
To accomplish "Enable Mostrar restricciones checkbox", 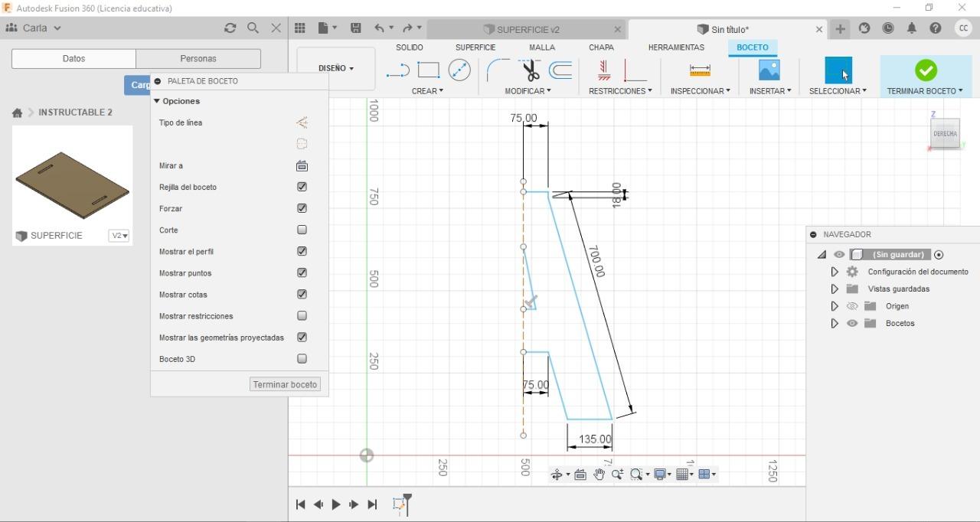I will [x=302, y=315].
